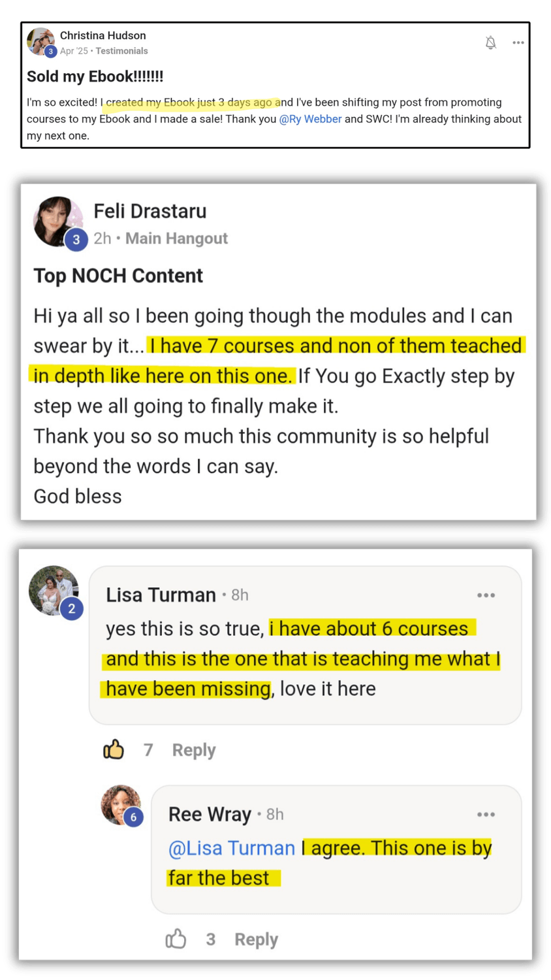Open three-dot menu on Christina Hudson's post
The image size is (551, 980).
click(518, 43)
